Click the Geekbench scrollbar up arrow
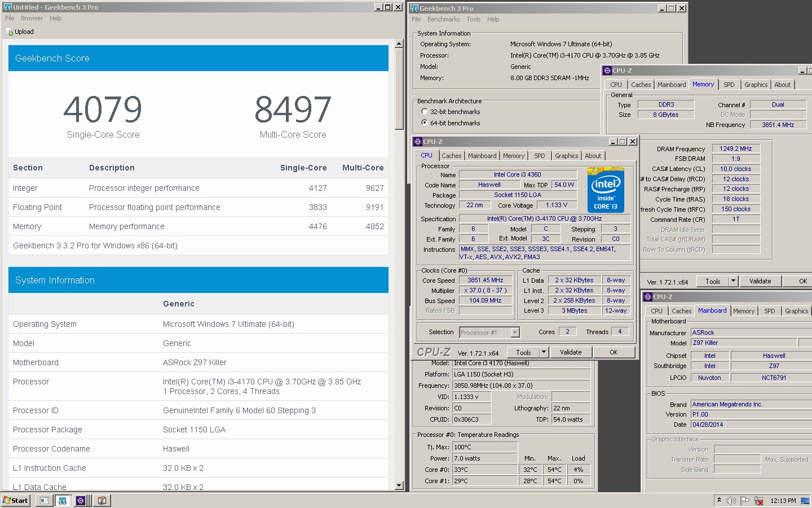 coord(399,43)
